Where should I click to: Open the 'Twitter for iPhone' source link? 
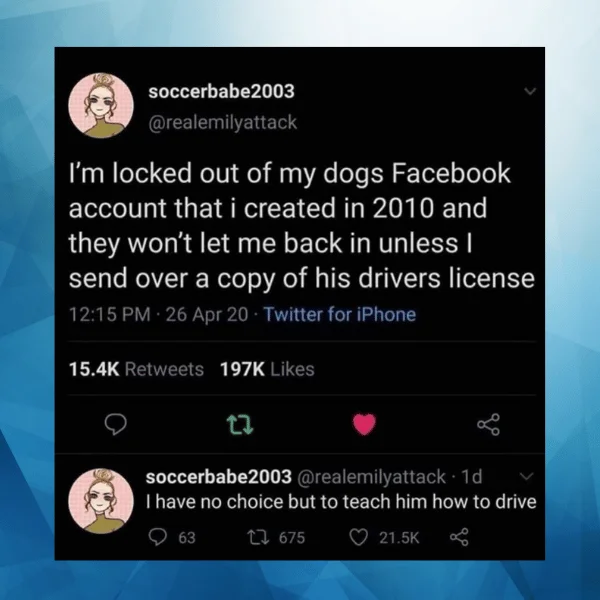coord(340,315)
